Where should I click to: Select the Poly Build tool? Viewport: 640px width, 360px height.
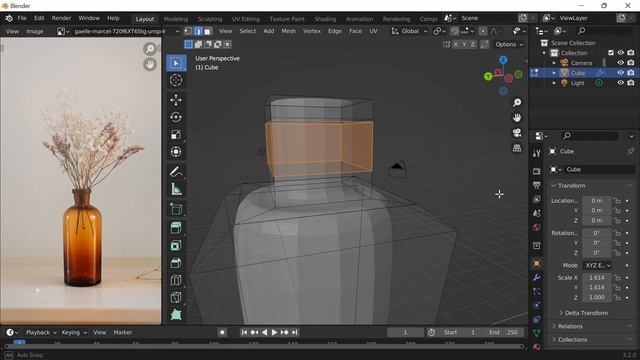coord(176,315)
